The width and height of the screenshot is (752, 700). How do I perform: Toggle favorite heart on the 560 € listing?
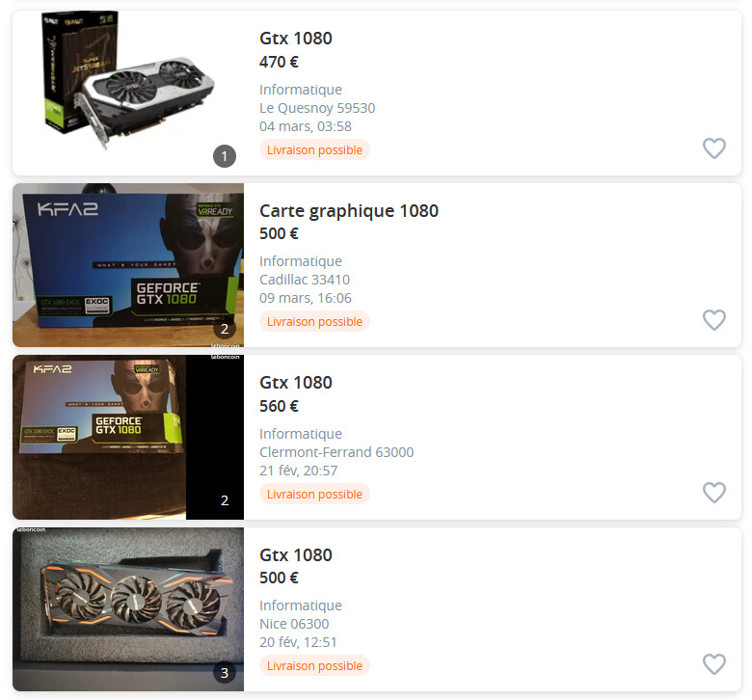click(x=714, y=493)
